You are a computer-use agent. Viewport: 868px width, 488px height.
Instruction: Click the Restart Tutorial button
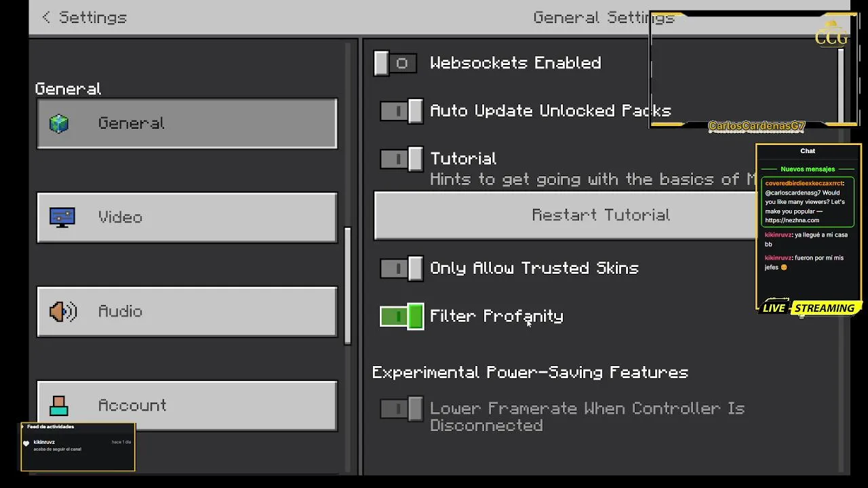[566, 215]
